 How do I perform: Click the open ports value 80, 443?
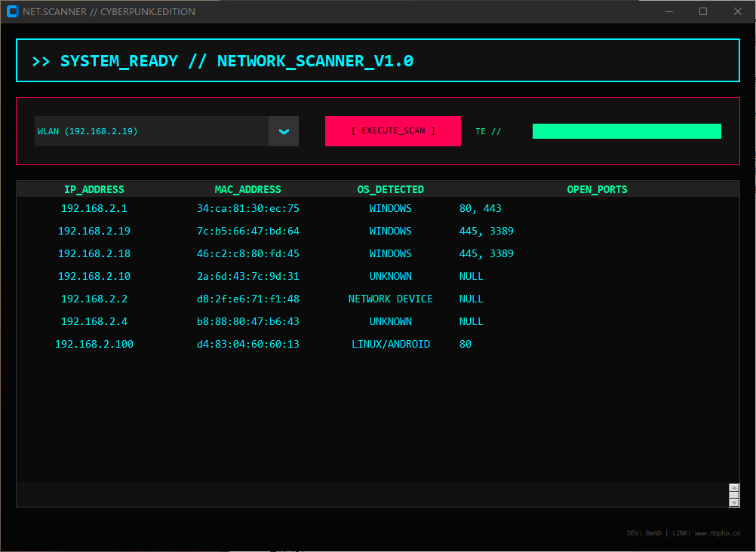click(x=480, y=208)
